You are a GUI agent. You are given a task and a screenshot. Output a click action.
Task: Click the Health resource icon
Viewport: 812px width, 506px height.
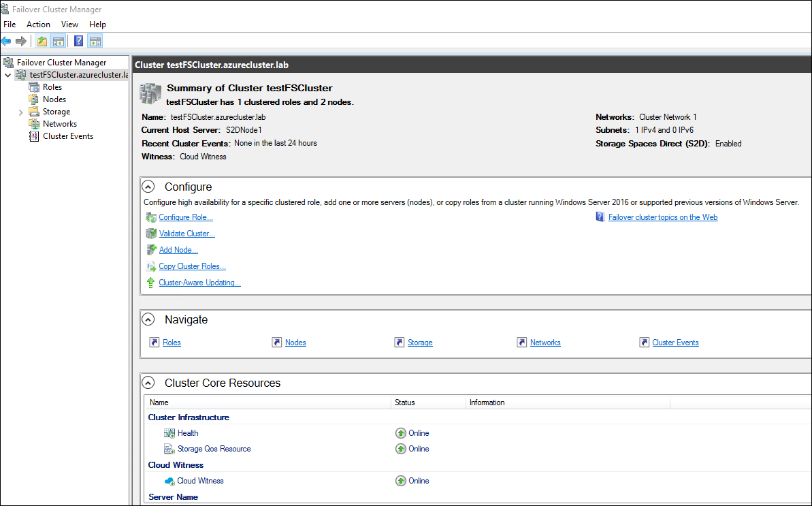(x=169, y=433)
